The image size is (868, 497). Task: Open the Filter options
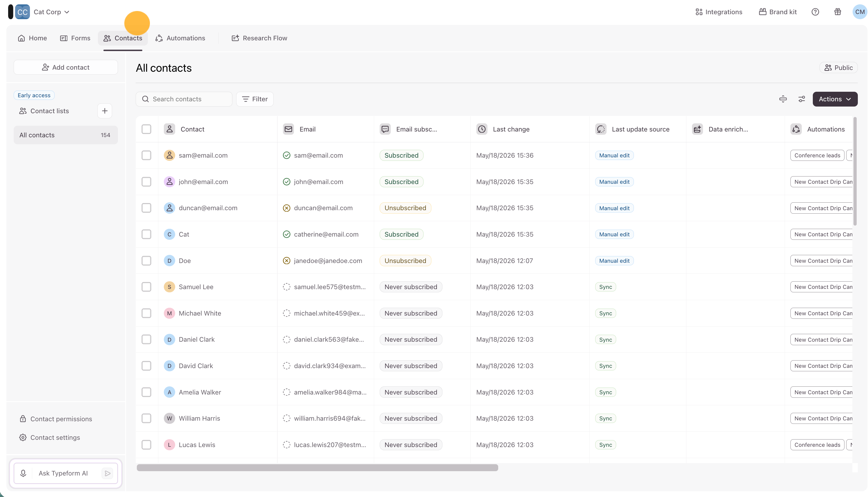255,99
